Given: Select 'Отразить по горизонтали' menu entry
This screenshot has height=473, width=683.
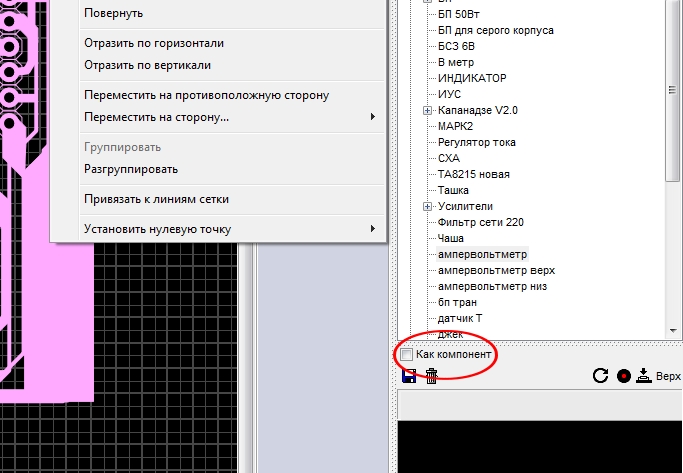Looking at the screenshot, I should (x=153, y=44).
